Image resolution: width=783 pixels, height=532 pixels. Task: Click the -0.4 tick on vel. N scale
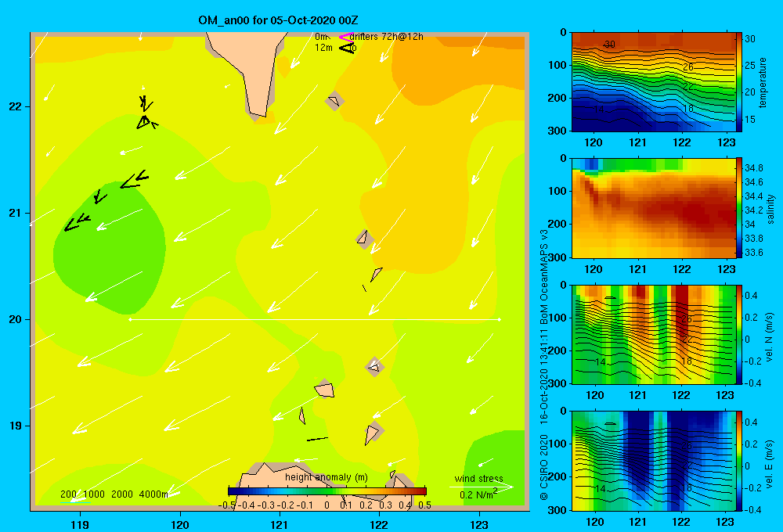752,383
